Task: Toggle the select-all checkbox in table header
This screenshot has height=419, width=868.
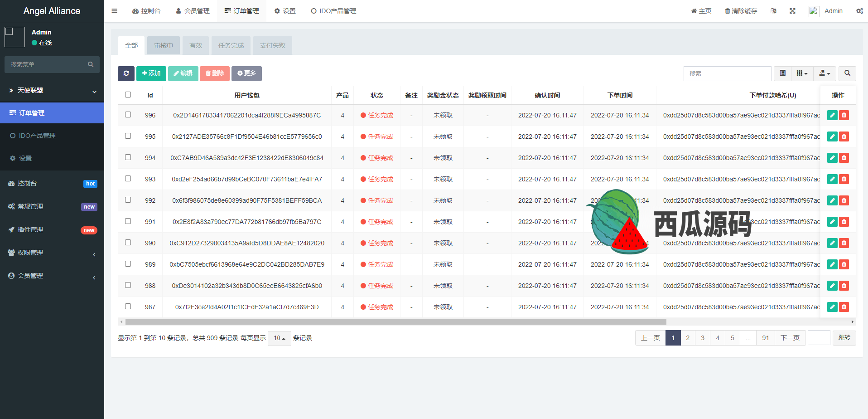Action: click(x=128, y=95)
